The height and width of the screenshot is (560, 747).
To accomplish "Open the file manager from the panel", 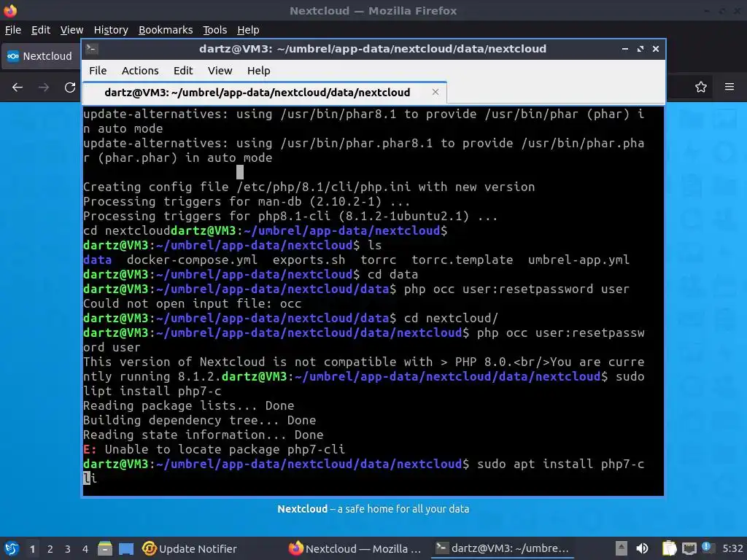I will click(105, 548).
